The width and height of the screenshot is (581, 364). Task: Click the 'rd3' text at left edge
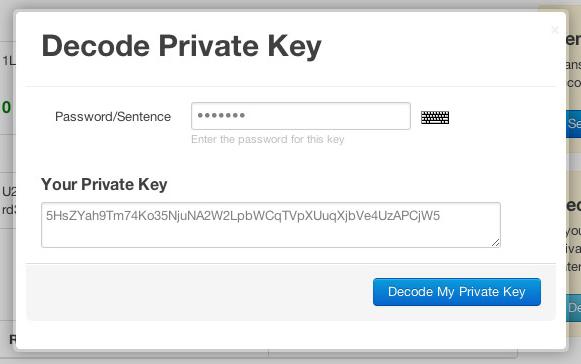click(x=9, y=210)
